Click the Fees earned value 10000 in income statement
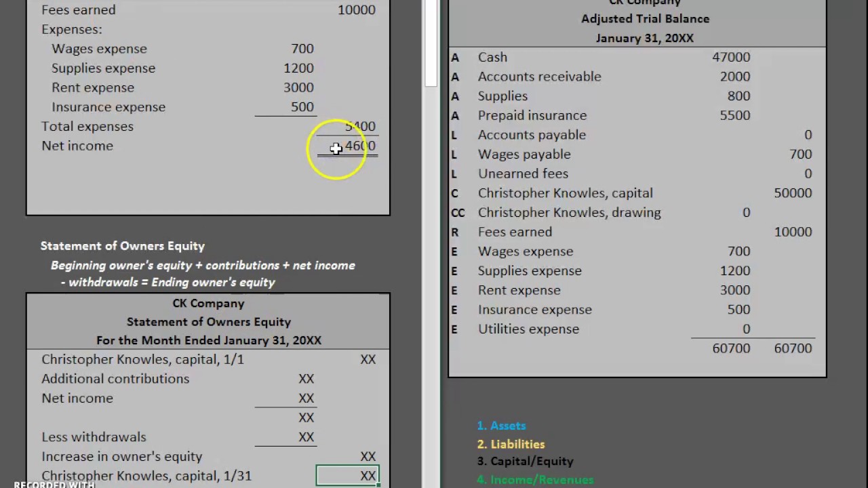 click(x=356, y=10)
